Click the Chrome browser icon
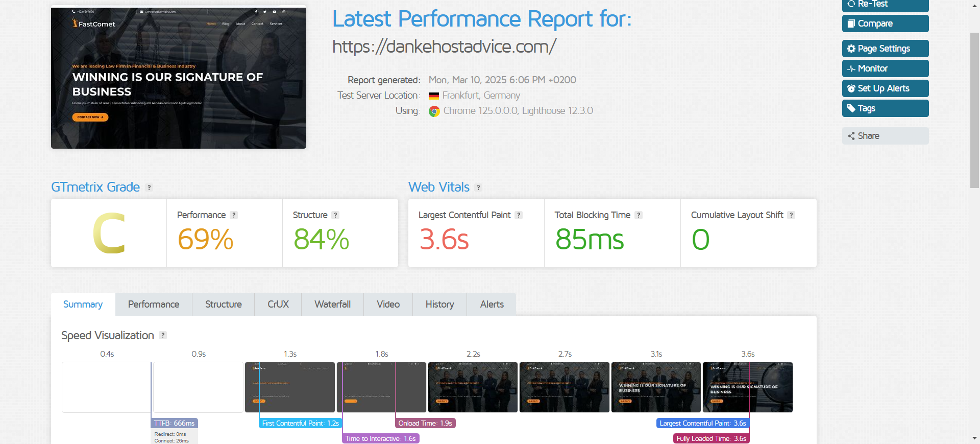Screen dimensions: 980x444 pyautogui.click(x=434, y=111)
